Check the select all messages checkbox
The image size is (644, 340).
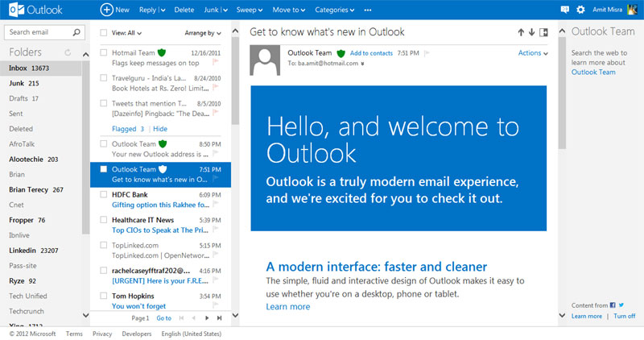coord(104,32)
